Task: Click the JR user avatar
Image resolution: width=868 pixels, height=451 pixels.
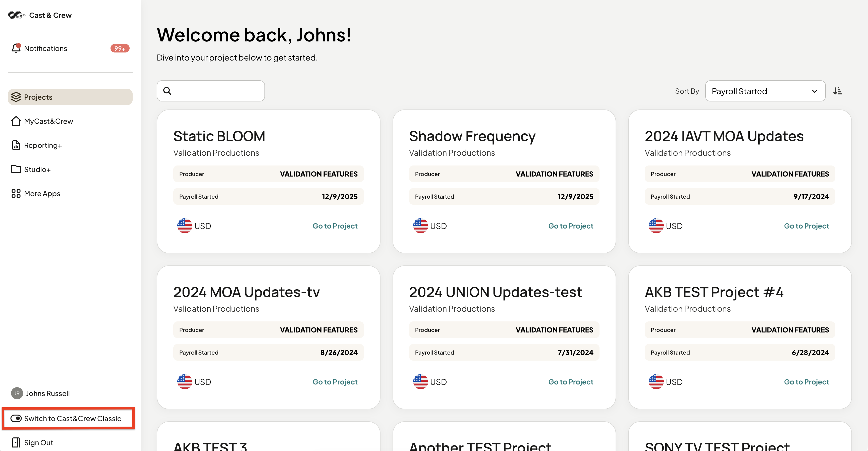Action: (x=17, y=393)
